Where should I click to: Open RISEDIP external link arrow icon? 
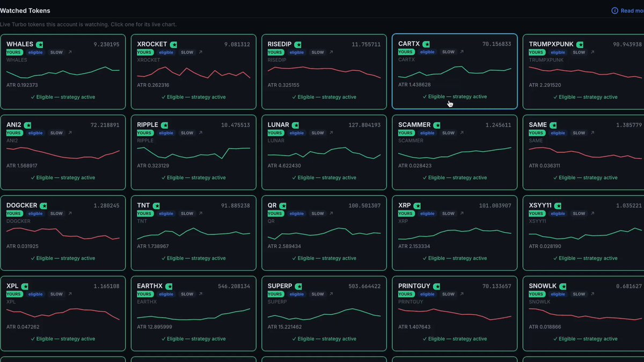(332, 53)
